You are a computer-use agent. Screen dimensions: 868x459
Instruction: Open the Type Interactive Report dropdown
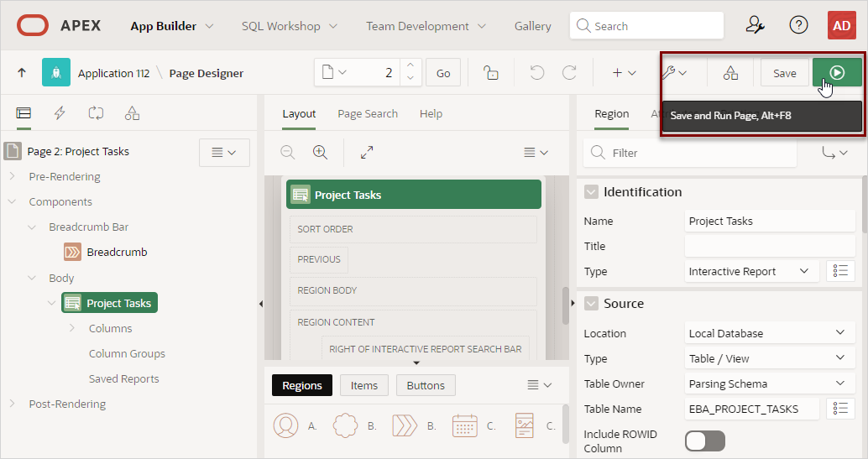[752, 271]
